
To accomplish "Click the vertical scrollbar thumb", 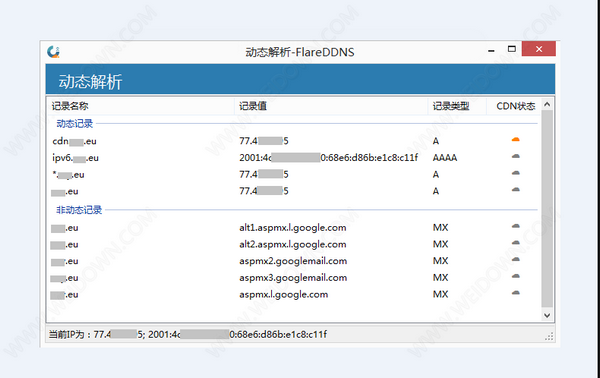I will point(547,209).
